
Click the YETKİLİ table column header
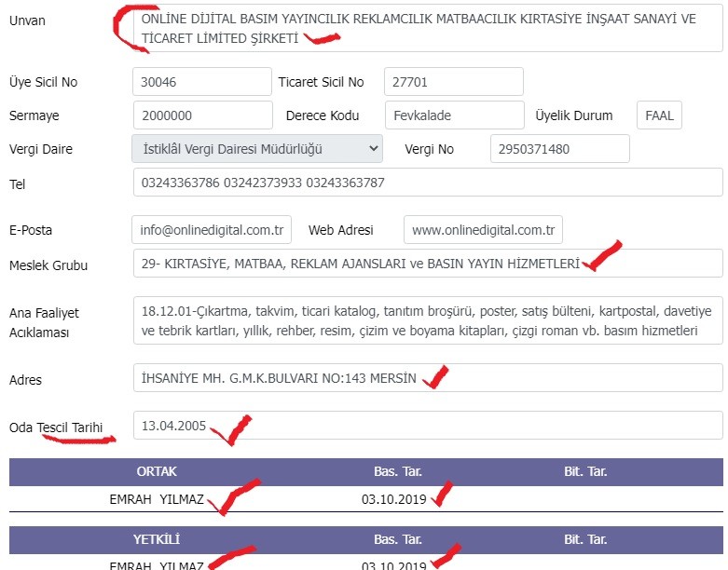tap(157, 539)
